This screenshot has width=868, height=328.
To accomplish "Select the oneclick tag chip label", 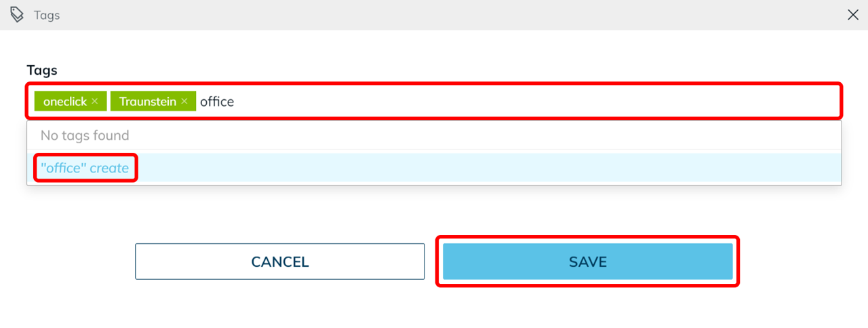I will click(x=64, y=101).
